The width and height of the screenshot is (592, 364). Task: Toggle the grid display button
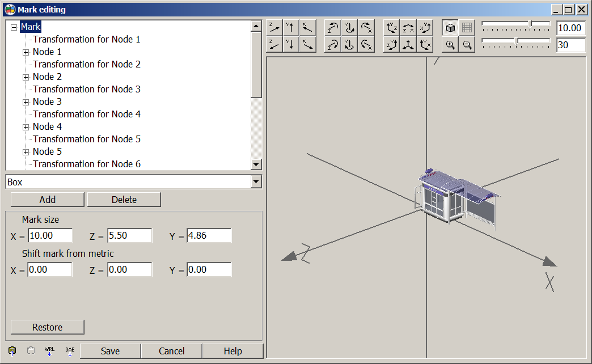point(467,28)
